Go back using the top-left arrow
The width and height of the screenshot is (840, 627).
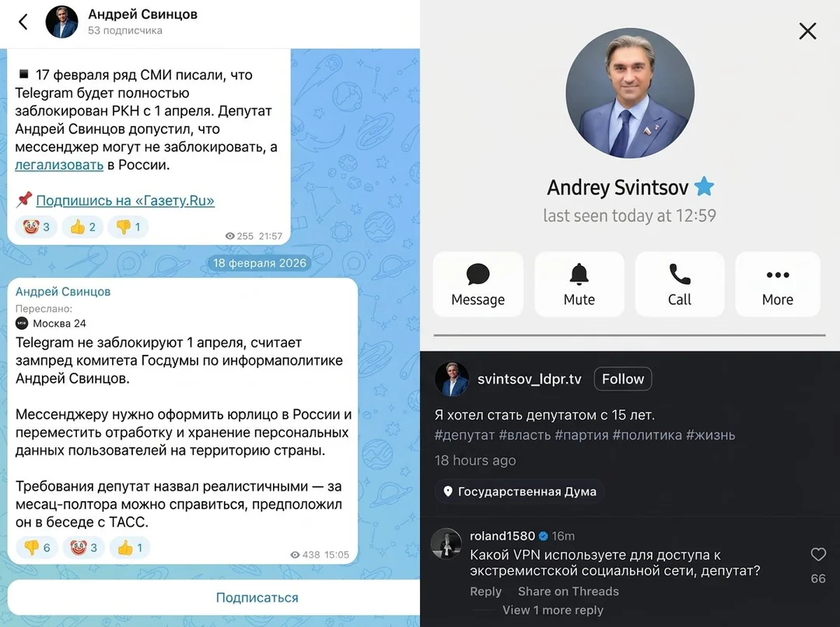point(23,22)
